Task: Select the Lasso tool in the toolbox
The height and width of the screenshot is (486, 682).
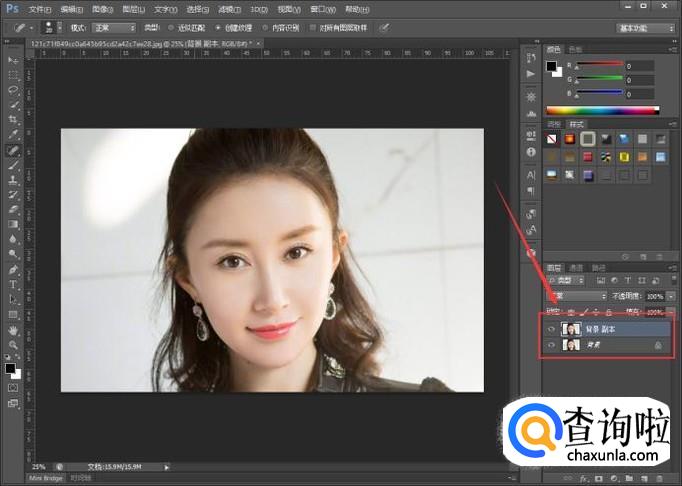Action: point(13,90)
